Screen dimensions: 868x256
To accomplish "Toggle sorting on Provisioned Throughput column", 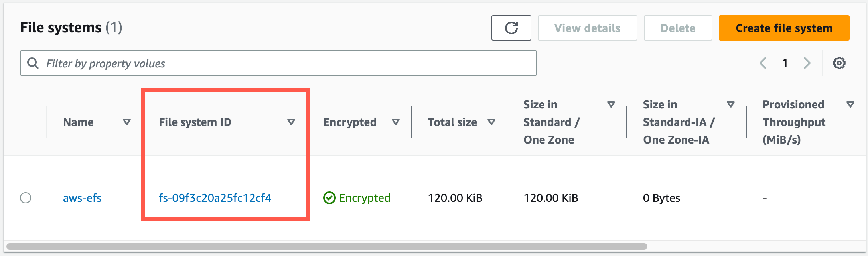I will click(850, 104).
